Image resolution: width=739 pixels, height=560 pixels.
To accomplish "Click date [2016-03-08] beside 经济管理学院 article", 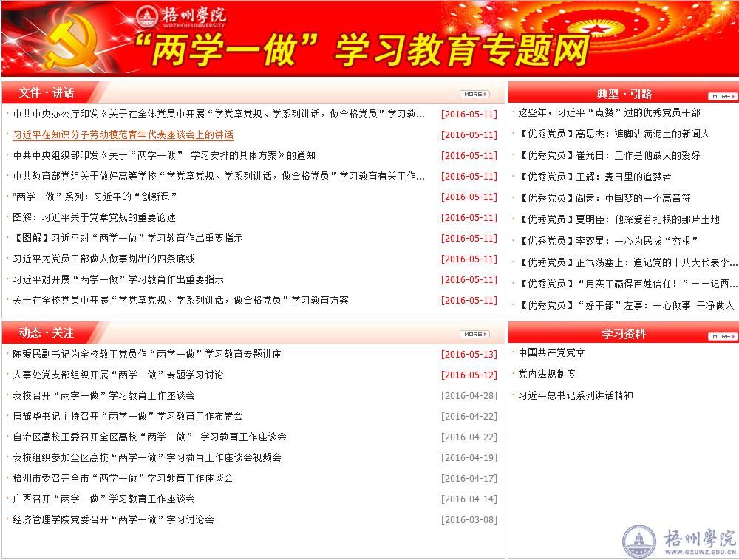I will (469, 520).
